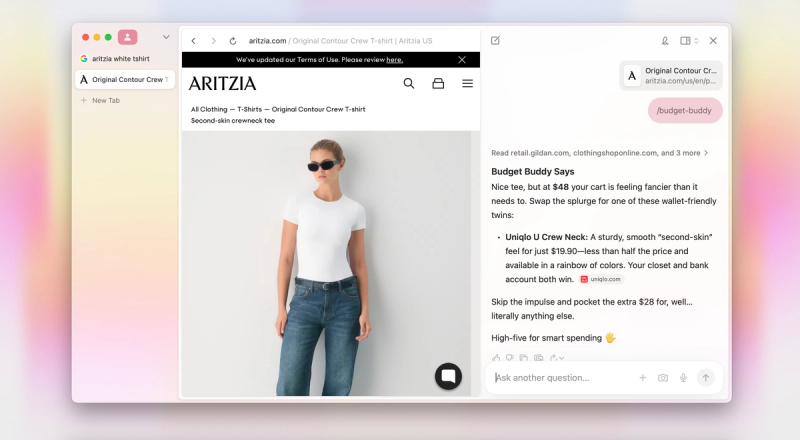This screenshot has width=800, height=440.
Task: Click the 'Uniqlo U Crew Neck:' bold text
Action: pos(546,237)
